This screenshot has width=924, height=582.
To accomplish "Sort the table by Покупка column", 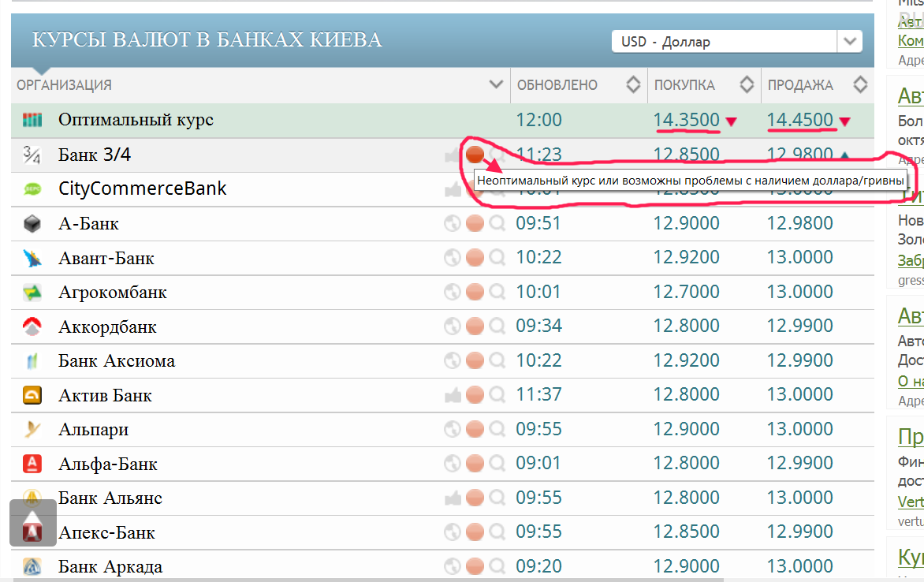I will click(746, 84).
